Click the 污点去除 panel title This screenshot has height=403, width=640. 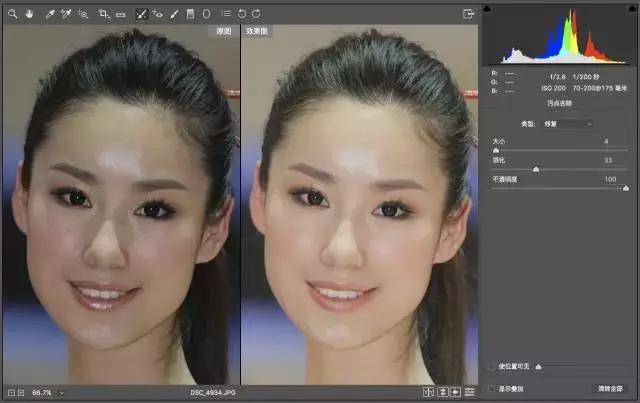[x=559, y=103]
